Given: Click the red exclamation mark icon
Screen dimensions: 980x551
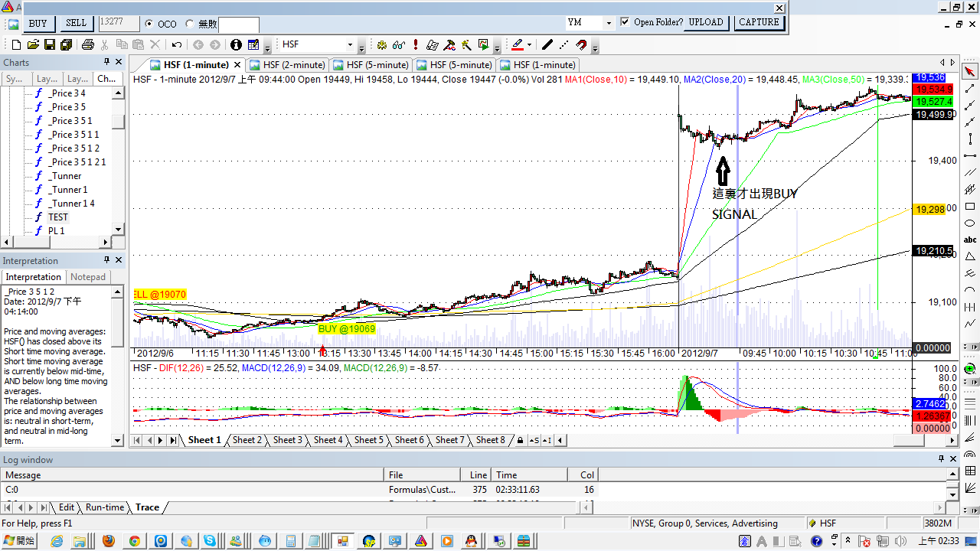Looking at the screenshot, I should 415,45.
